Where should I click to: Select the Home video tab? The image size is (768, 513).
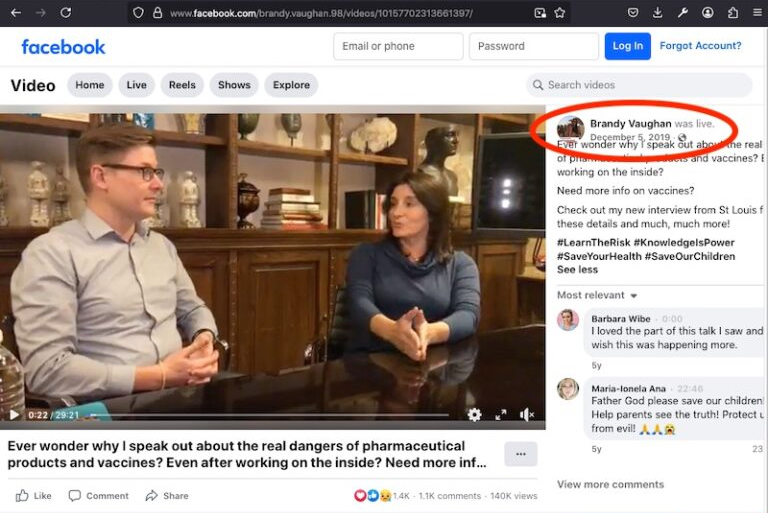tap(90, 85)
